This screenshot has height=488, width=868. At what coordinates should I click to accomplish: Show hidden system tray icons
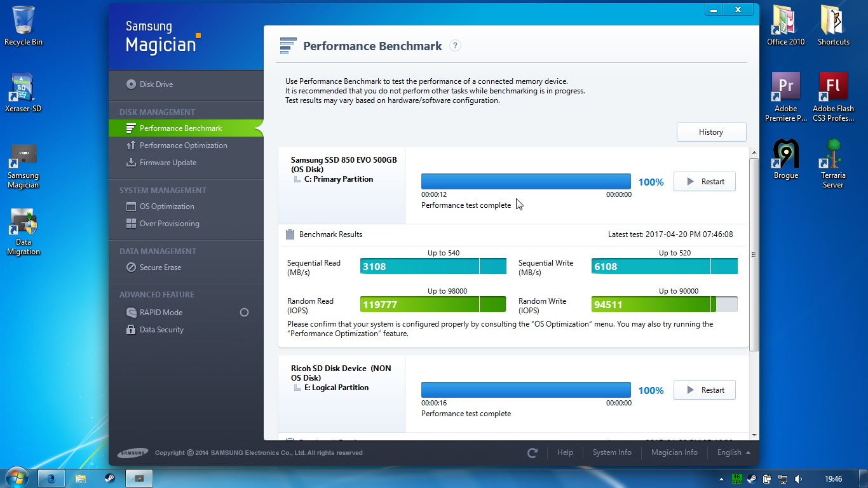click(721, 479)
